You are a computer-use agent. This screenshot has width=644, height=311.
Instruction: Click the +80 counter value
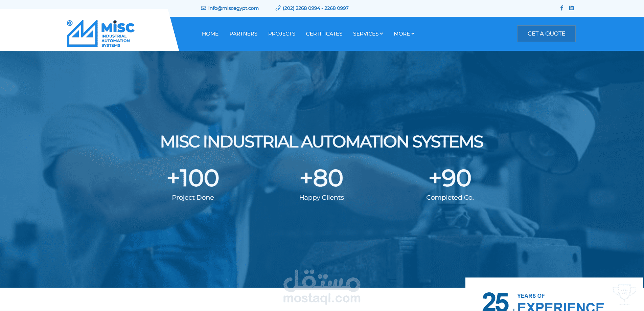(x=321, y=178)
